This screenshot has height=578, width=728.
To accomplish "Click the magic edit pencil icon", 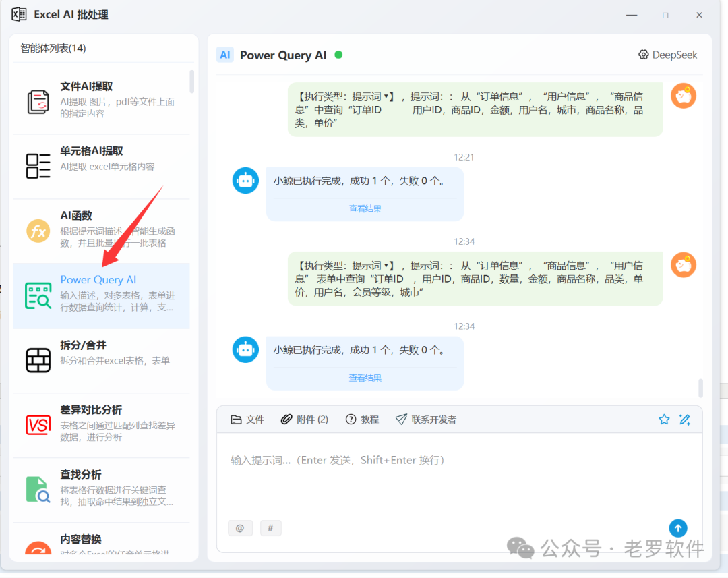I will click(x=685, y=420).
